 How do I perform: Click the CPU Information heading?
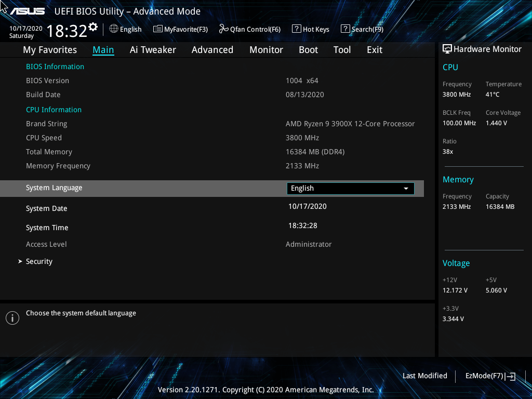(54, 110)
